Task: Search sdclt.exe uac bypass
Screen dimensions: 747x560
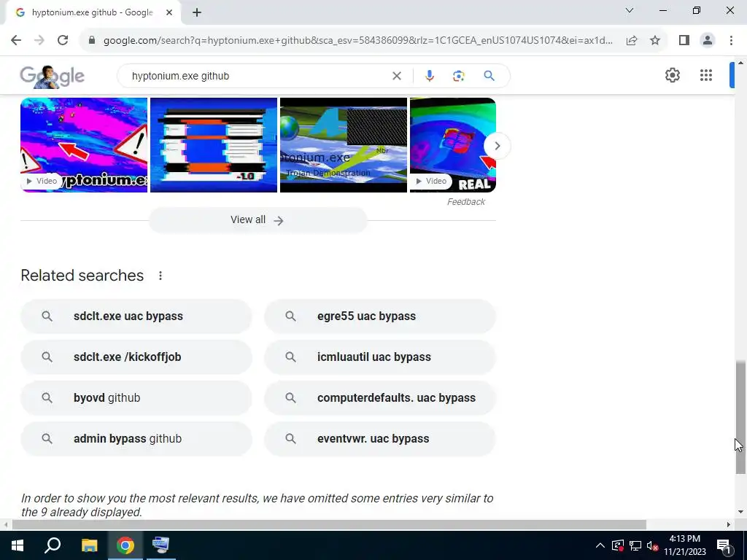Action: click(x=136, y=316)
